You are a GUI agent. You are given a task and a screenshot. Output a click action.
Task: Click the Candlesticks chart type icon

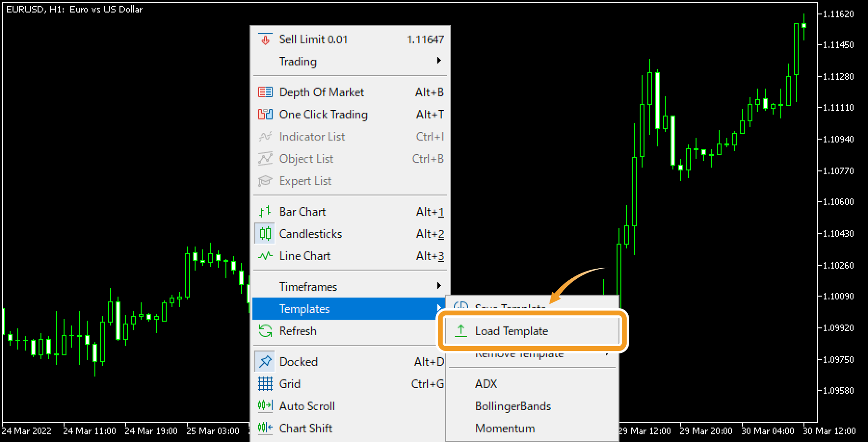[265, 234]
